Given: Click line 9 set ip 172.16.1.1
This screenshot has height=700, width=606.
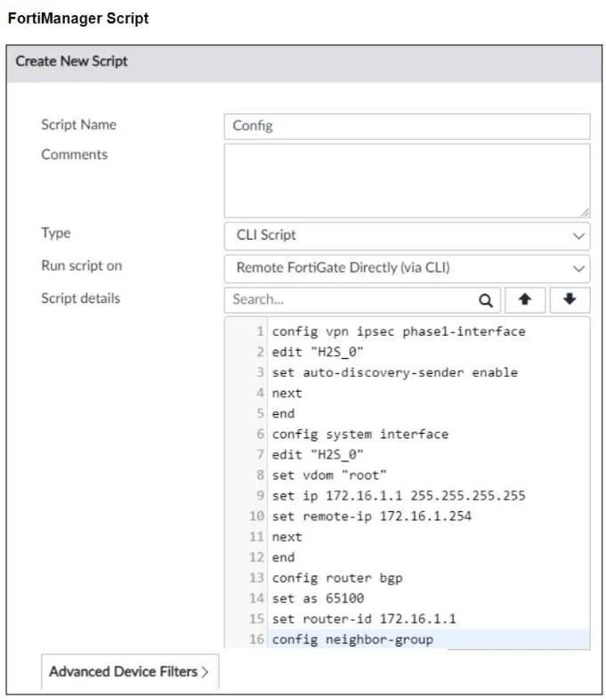Looking at the screenshot, I should [x=398, y=496].
